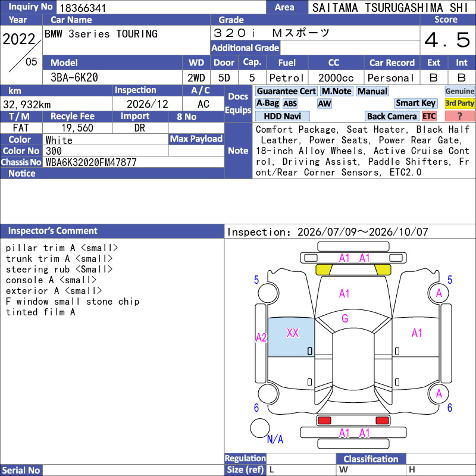Click the spare tire circle marked N/A
476x476 pixels.
260,428
